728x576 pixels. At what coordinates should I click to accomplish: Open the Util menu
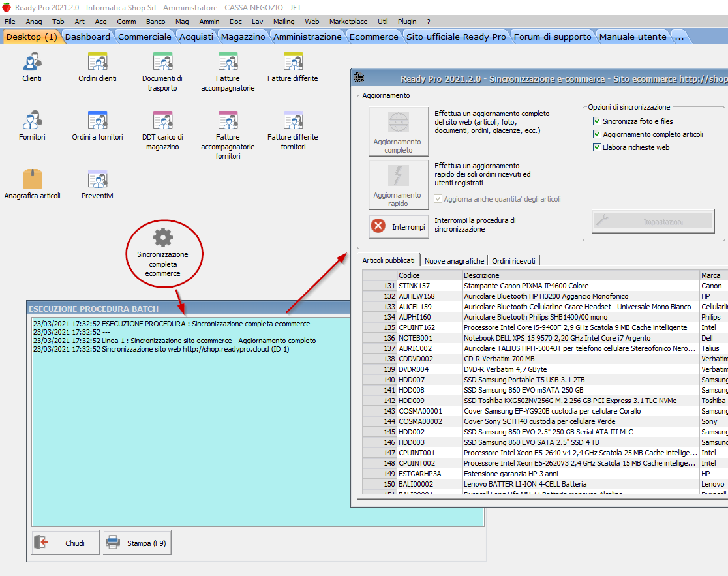[382, 22]
